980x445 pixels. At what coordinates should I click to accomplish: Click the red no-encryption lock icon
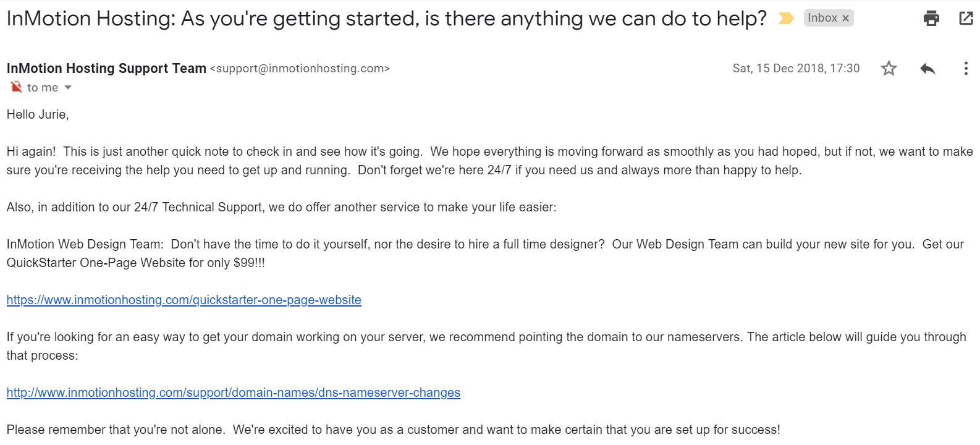coord(16,87)
